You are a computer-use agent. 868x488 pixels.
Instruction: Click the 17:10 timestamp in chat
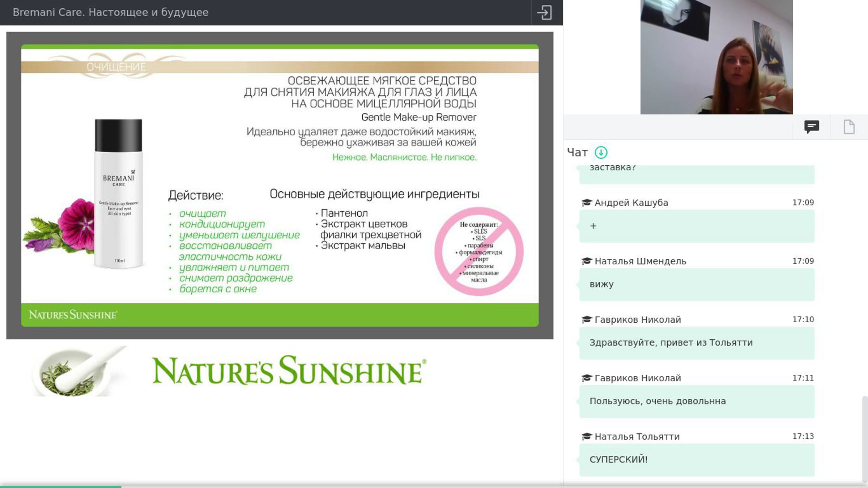803,319
